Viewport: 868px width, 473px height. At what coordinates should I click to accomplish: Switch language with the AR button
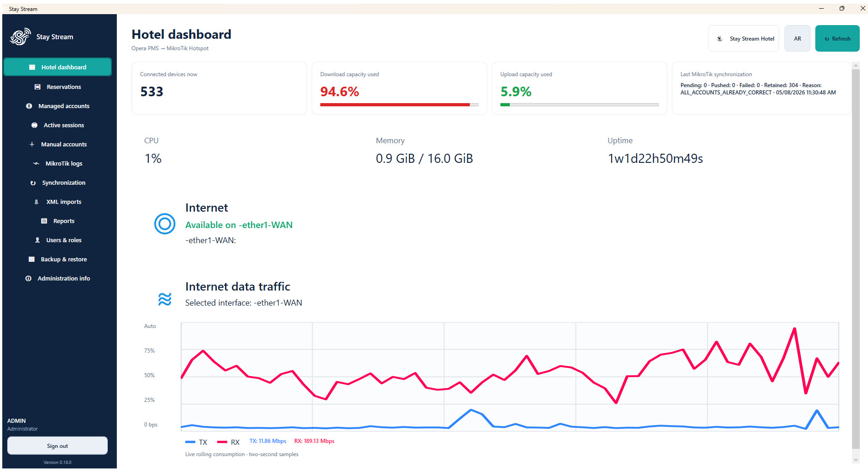(x=797, y=39)
